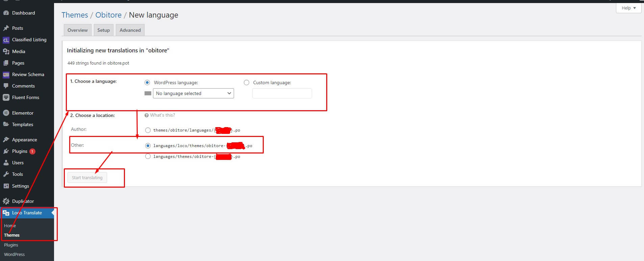Click the grey language flag placeholder
This screenshot has height=261, width=644.
point(148,93)
